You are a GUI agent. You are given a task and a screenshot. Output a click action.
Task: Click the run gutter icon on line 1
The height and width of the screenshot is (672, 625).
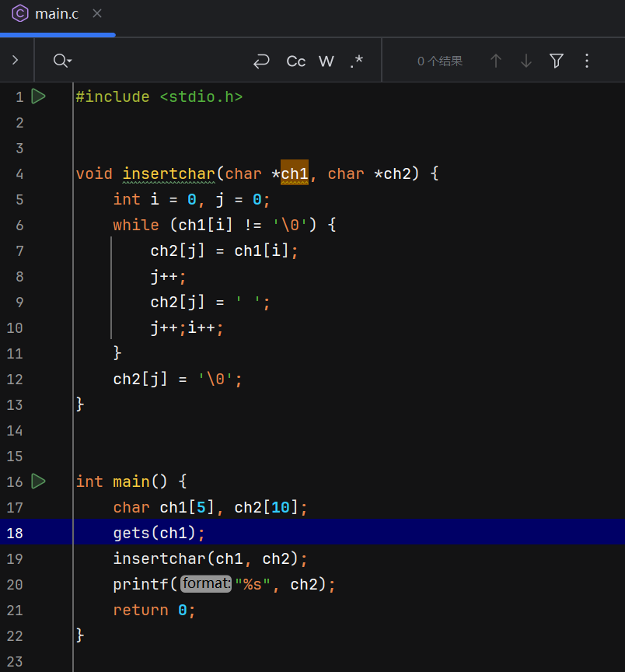tap(38, 96)
